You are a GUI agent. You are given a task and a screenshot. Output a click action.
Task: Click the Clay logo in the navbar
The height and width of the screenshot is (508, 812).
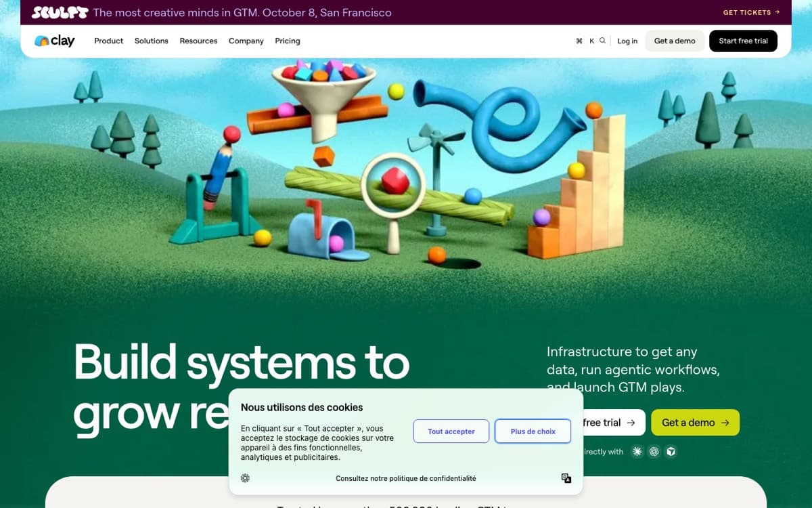pos(55,41)
